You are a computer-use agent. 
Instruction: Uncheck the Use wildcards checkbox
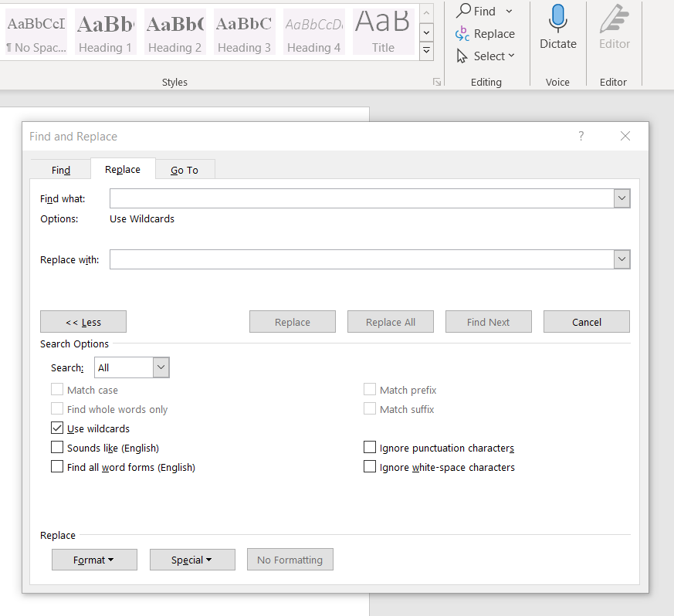(57, 428)
